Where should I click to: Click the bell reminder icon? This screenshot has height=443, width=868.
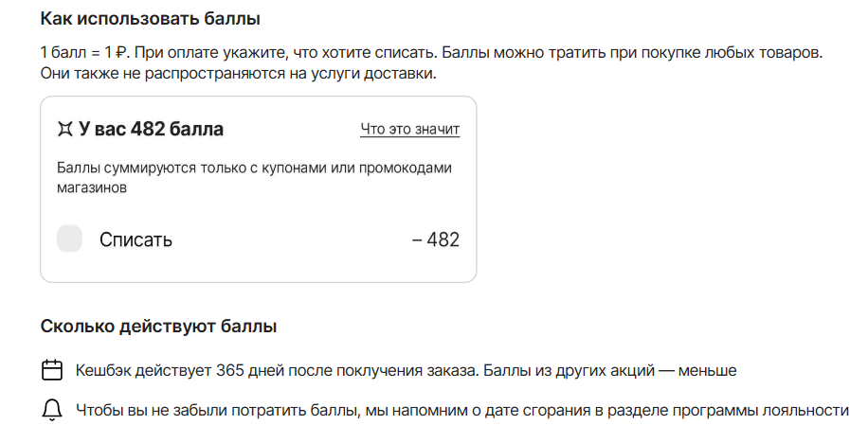pyautogui.click(x=53, y=410)
